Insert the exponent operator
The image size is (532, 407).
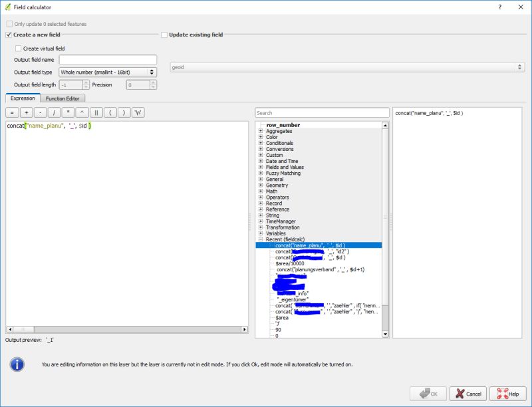point(82,112)
